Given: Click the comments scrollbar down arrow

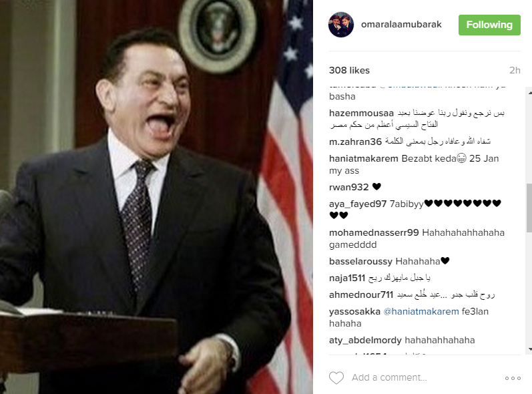Looking at the screenshot, I should coord(529,349).
